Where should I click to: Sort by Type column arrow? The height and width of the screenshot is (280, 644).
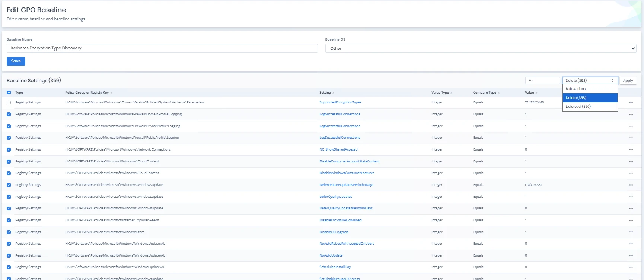pyautogui.click(x=26, y=93)
